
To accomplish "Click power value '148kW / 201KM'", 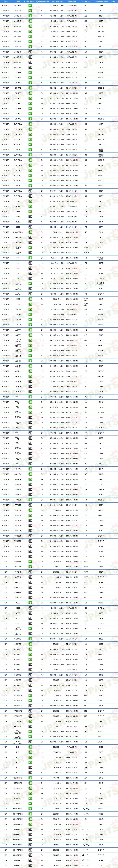I will point(72,232).
